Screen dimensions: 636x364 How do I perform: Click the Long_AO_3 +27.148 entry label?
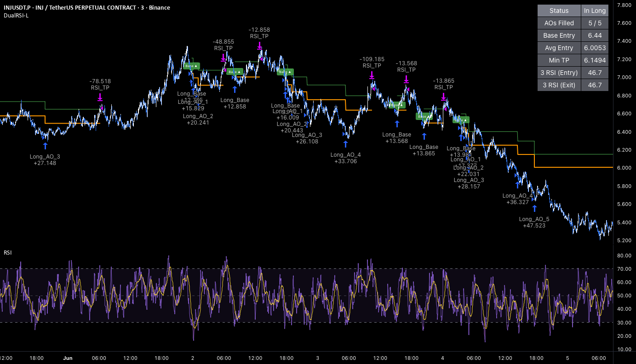point(45,160)
